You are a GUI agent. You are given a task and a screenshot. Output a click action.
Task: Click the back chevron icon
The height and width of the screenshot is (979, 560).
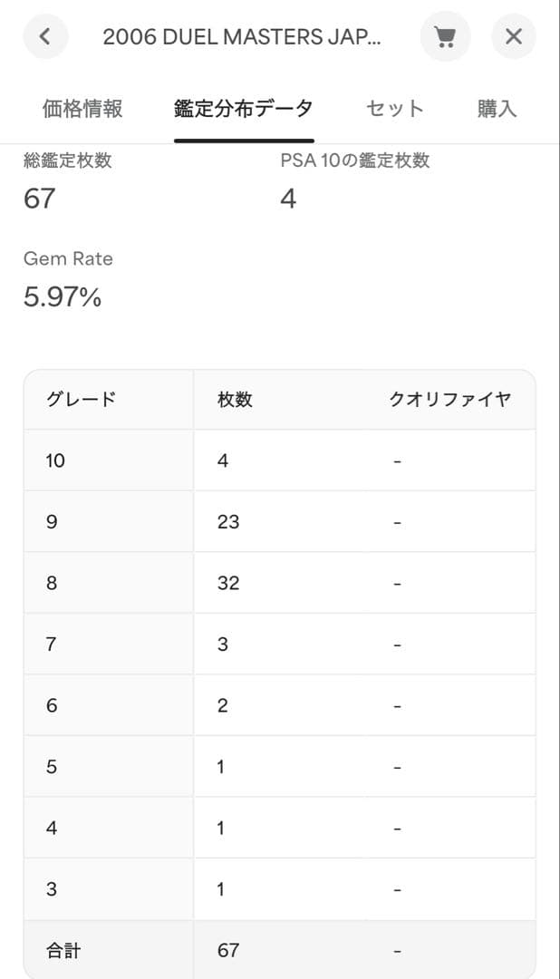46,37
